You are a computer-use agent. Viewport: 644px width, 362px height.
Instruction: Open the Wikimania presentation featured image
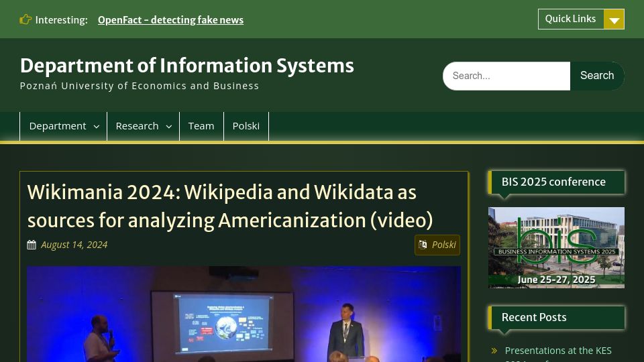click(x=244, y=314)
